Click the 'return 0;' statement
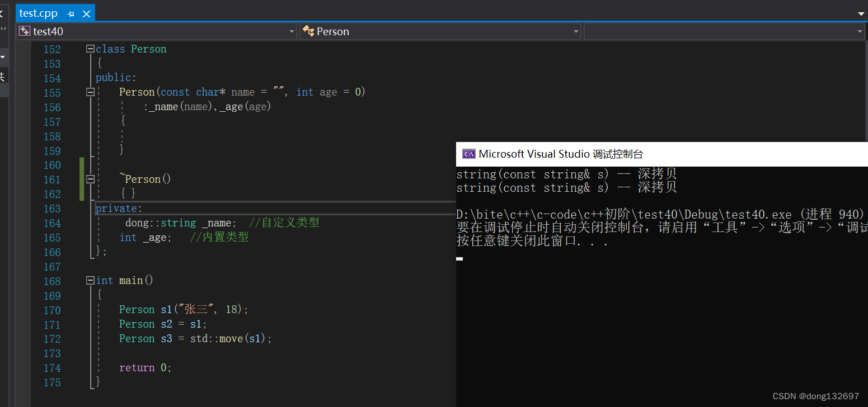The height and width of the screenshot is (407, 868). tap(145, 368)
